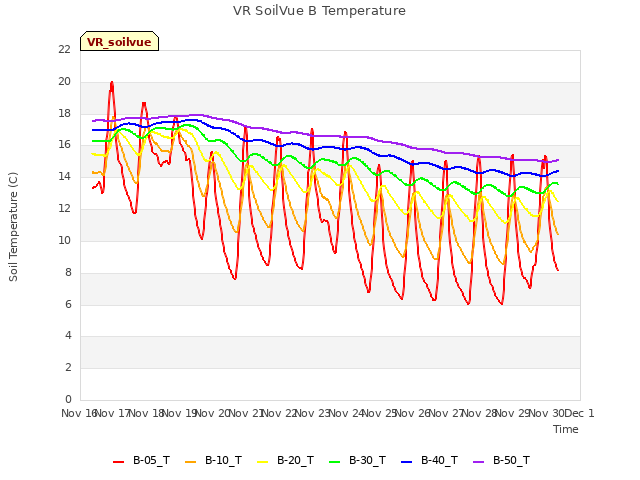Viewport: 640px width, 480px height.
Task: Click the Nov 20 x-axis tick label
Action: click(x=213, y=413)
